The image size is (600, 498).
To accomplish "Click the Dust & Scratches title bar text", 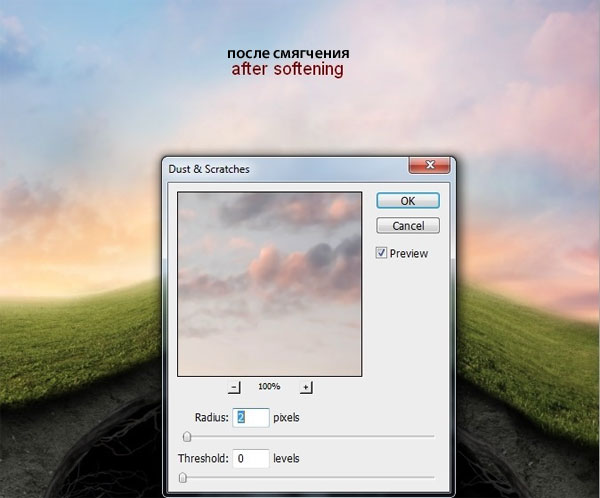I will (209, 169).
